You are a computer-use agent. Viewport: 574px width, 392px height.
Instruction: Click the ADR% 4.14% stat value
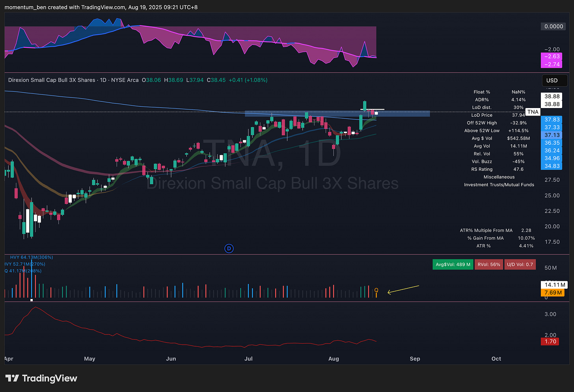point(518,100)
